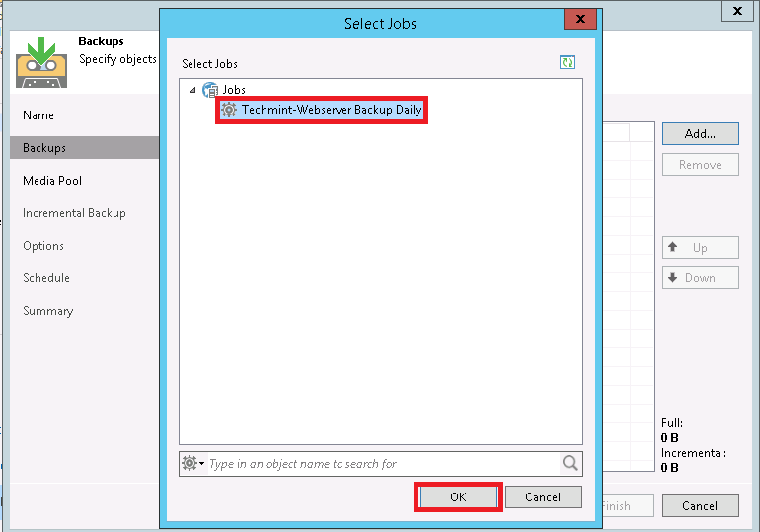Close the Select Jobs dialog
Viewport: 760px width, 532px height.
click(x=580, y=19)
